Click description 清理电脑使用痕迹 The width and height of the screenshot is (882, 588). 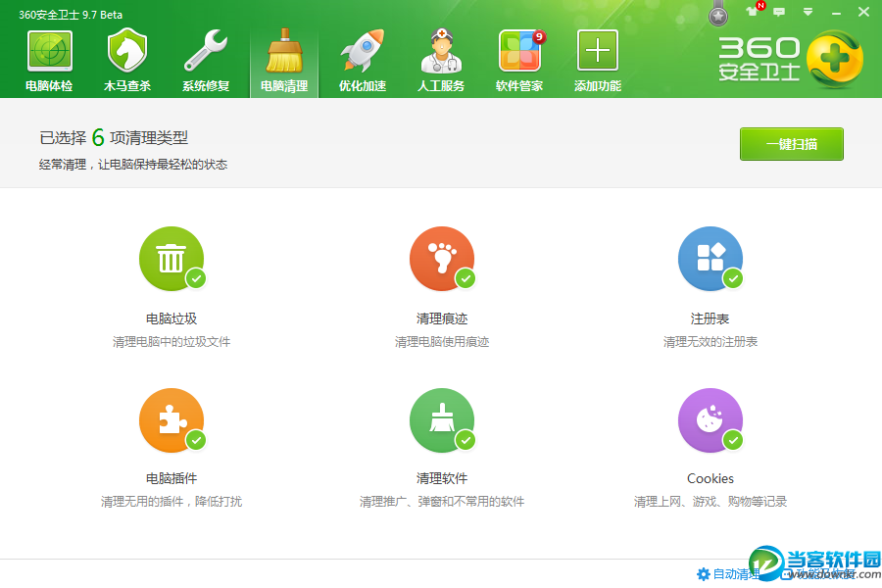tap(442, 342)
